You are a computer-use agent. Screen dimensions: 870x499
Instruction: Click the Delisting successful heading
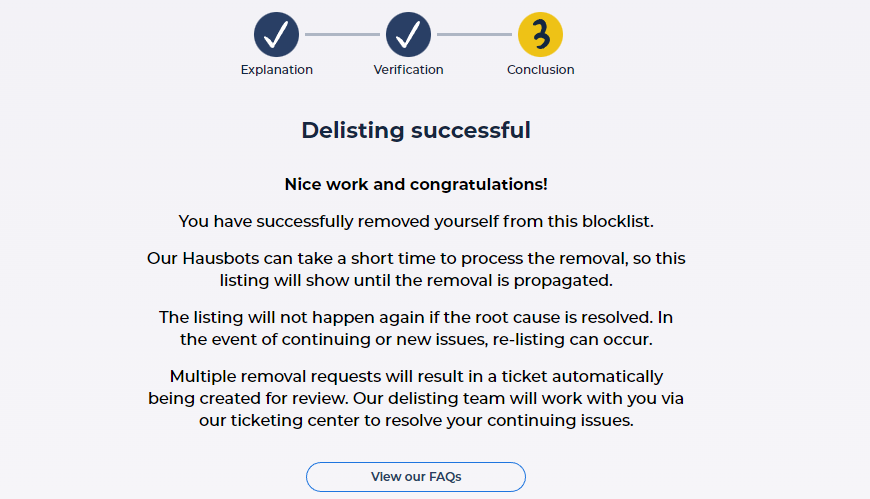tap(416, 130)
